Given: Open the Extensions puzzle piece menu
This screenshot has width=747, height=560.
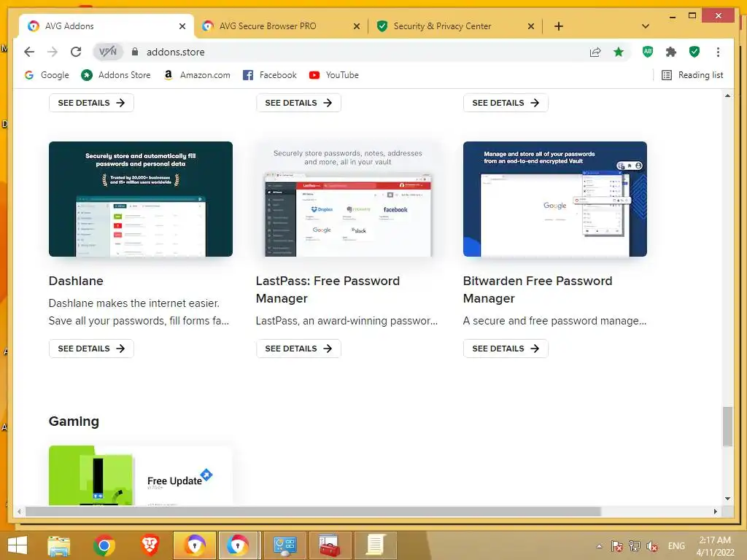Looking at the screenshot, I should [x=671, y=52].
